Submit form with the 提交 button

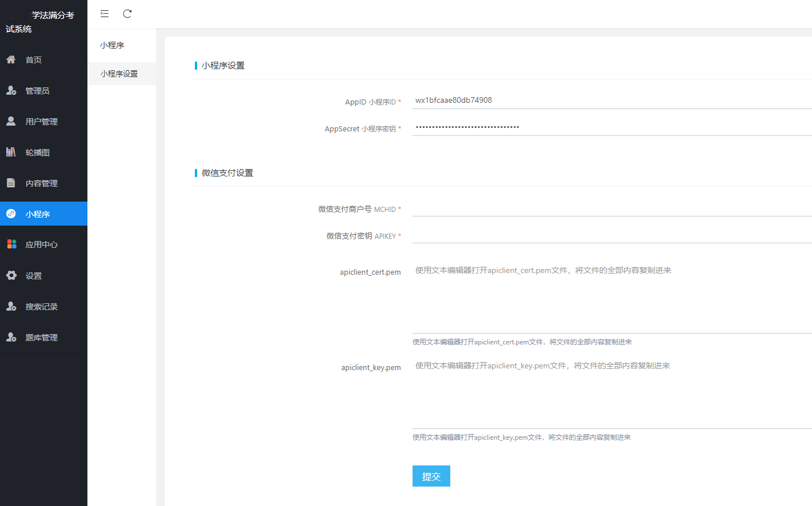431,476
